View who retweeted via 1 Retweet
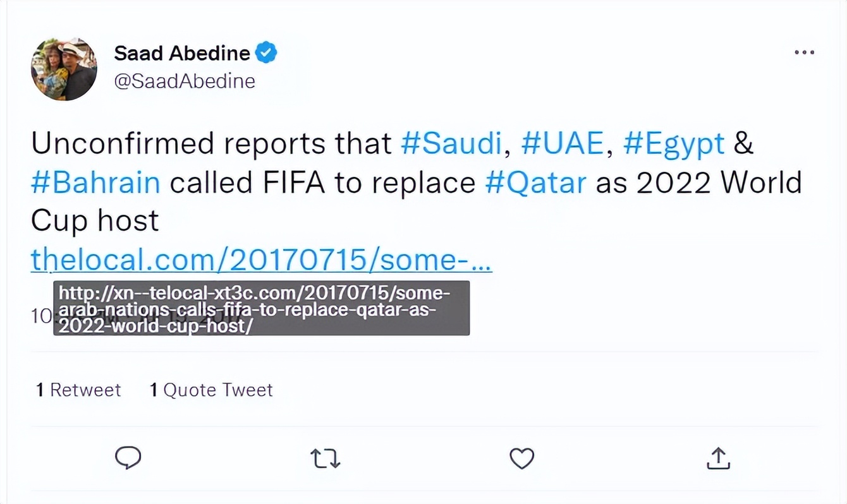This screenshot has width=847, height=504. 78,390
